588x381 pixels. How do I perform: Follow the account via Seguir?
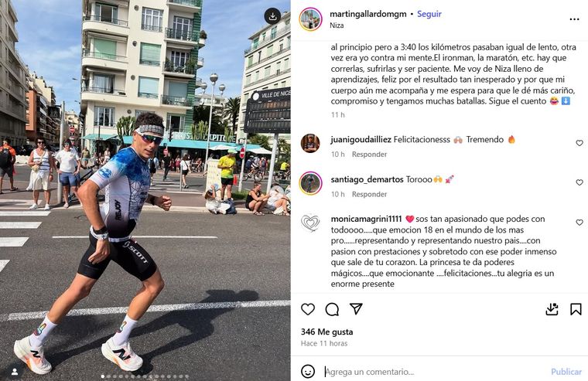coord(429,14)
